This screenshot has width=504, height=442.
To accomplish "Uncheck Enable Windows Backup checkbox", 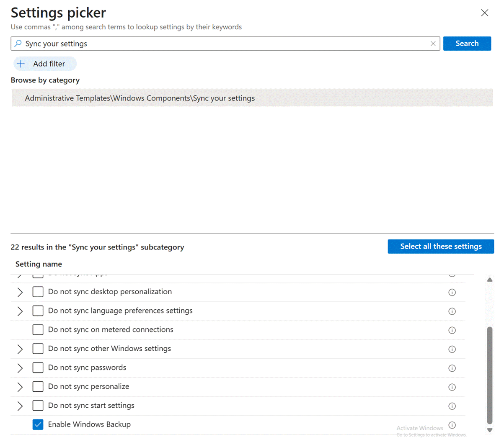I will 38,424.
